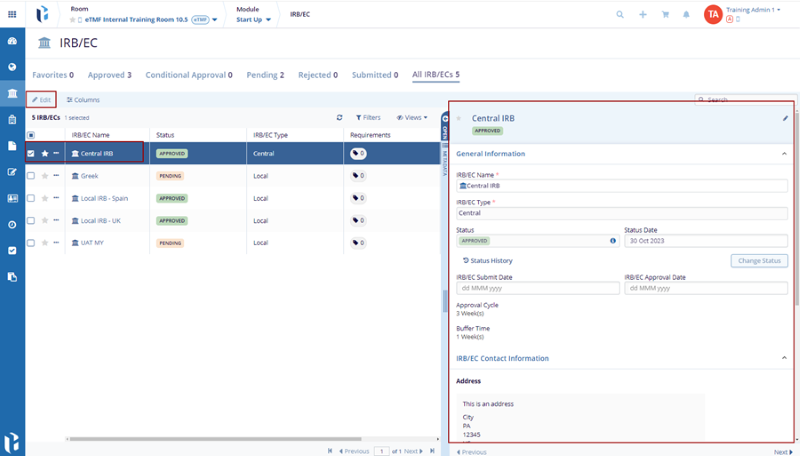Open the Module Start Up dropdown
Viewport: 800px width, 456px height.
pos(254,19)
